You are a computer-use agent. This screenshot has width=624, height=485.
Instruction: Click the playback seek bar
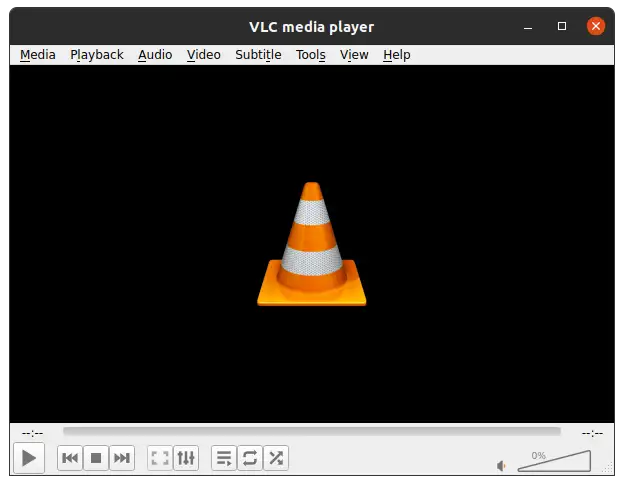coord(312,431)
